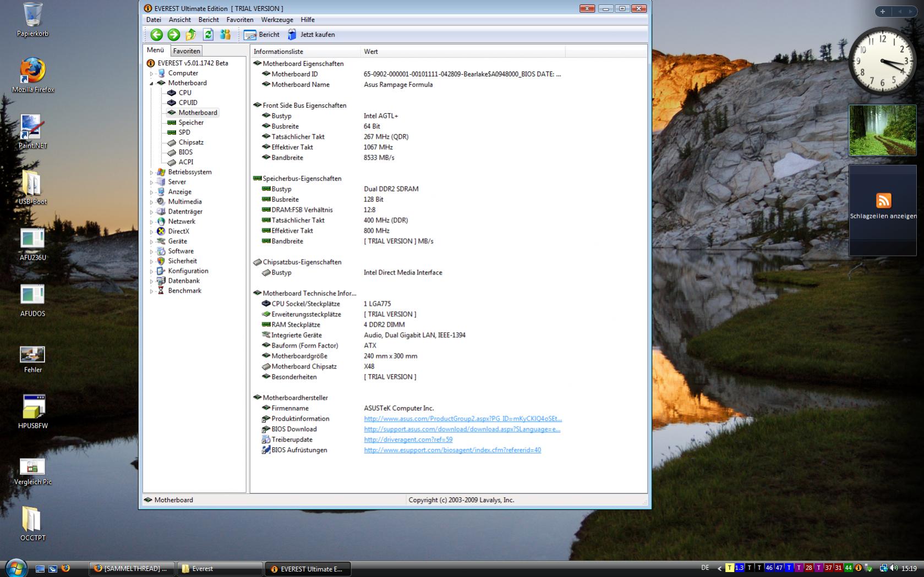Select BIOS in the menu tree

click(185, 152)
